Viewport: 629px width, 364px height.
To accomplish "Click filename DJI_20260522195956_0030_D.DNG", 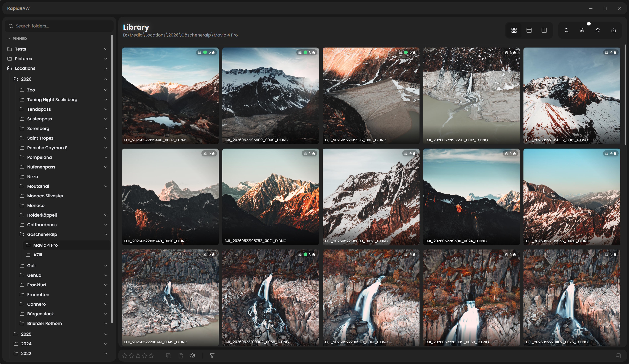I will tap(557, 241).
